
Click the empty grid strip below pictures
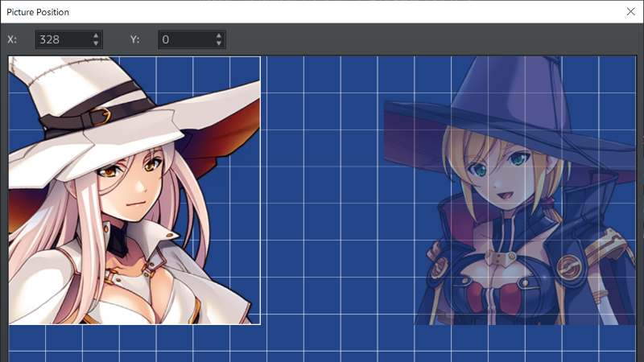pos(322,344)
